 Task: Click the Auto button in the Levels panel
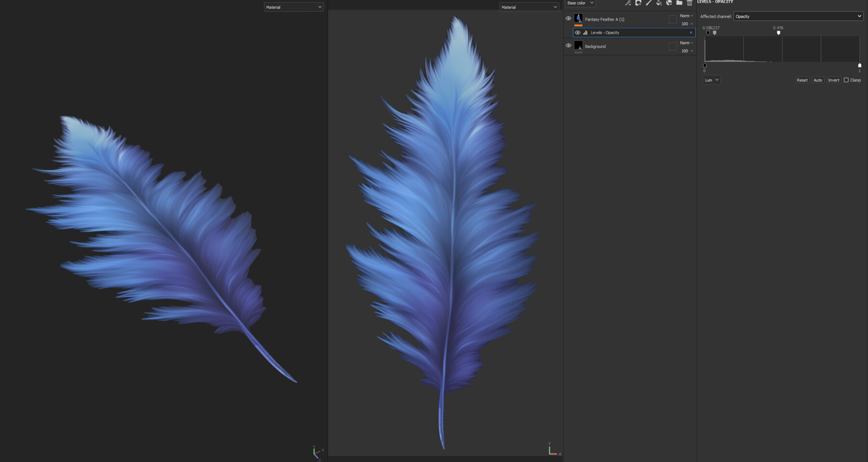point(818,80)
